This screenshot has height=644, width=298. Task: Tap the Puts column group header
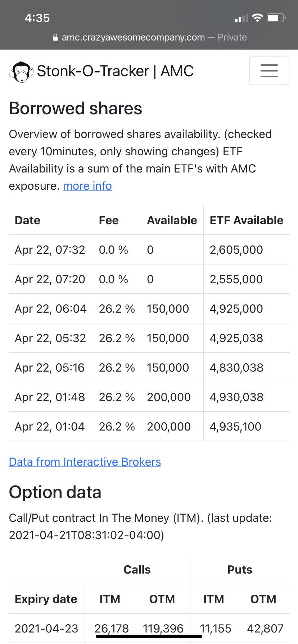pyautogui.click(x=240, y=570)
